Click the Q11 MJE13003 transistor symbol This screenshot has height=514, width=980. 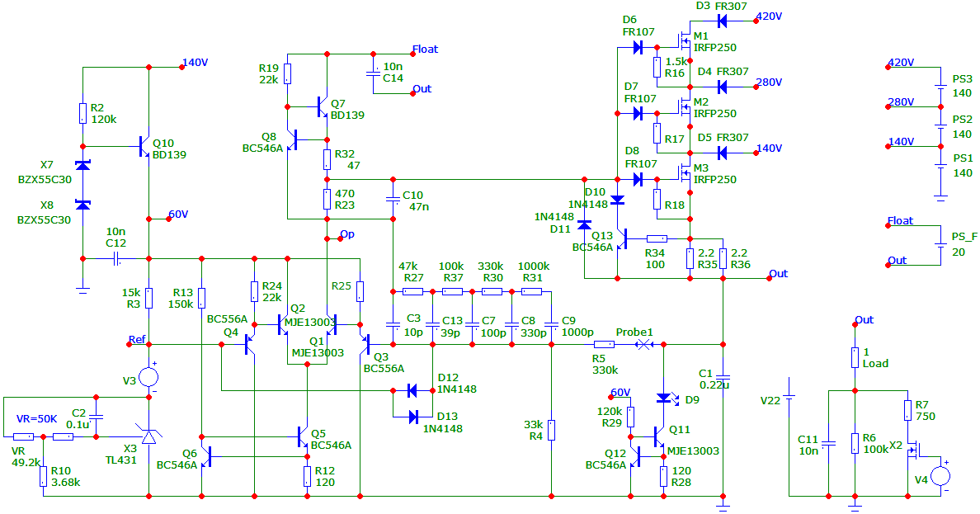(657, 436)
